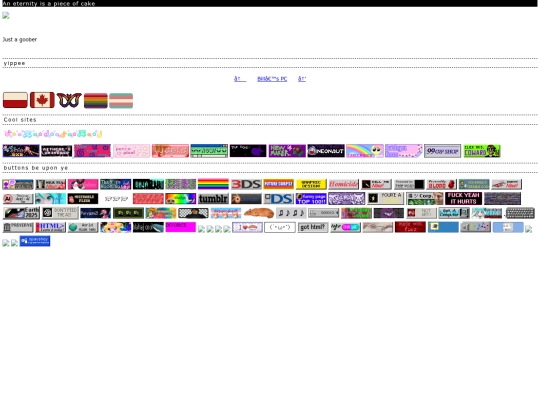The image size is (540, 405).
Task: Click the PRESERVE archive button
Action: tap(18, 227)
